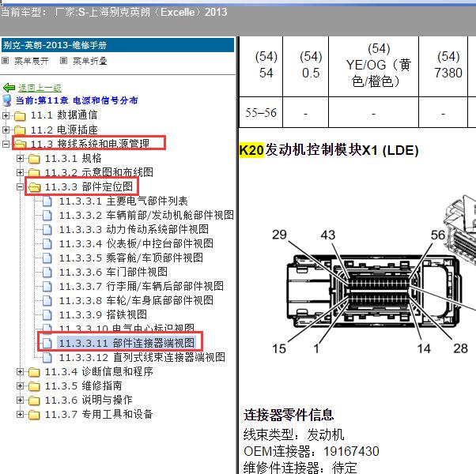Click folder icon of 11.3.4 诊断信息和程序
476x474 pixels.
pos(34,372)
